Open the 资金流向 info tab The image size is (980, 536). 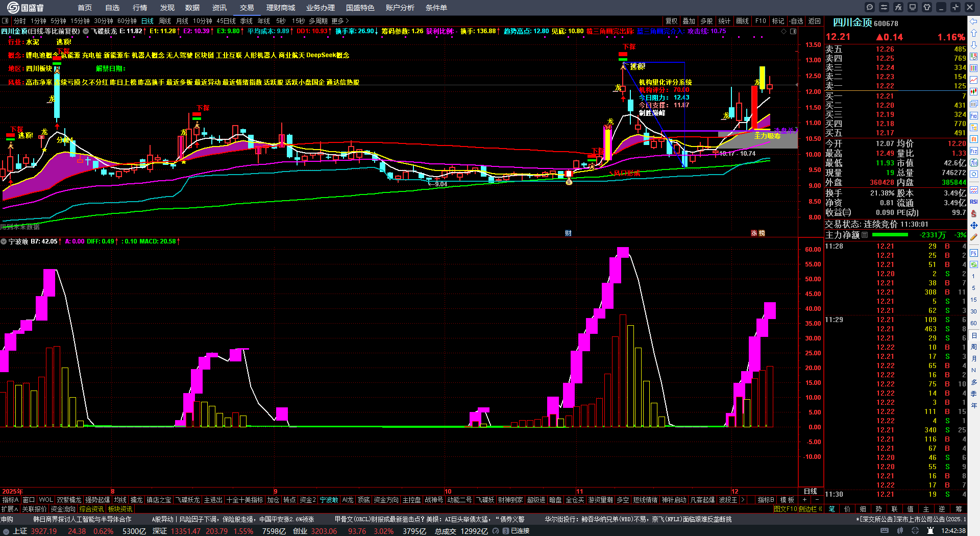pos(63,509)
